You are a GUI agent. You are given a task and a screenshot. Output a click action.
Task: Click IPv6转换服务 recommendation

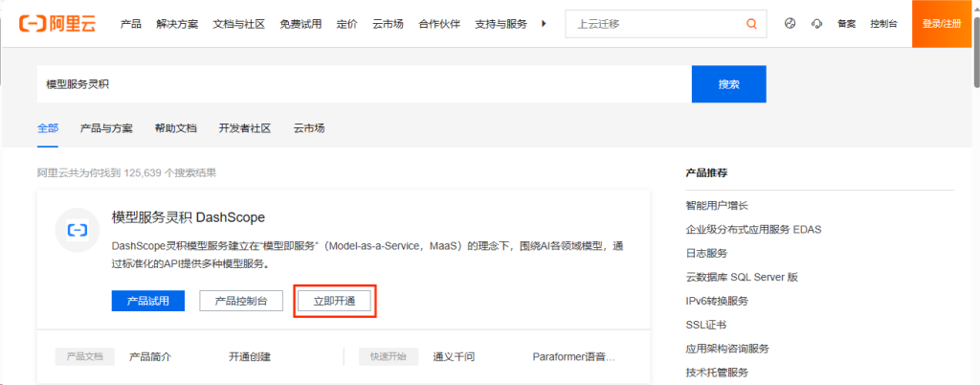(717, 301)
